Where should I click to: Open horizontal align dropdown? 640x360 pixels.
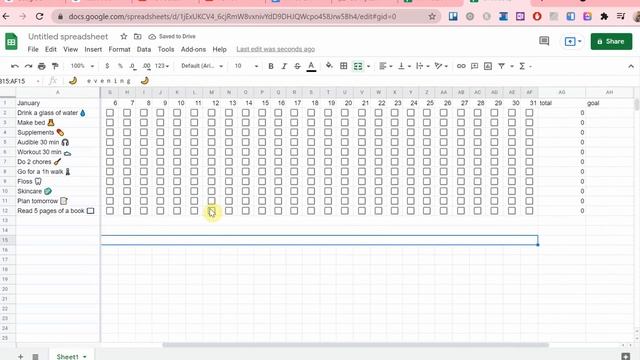click(x=385, y=66)
